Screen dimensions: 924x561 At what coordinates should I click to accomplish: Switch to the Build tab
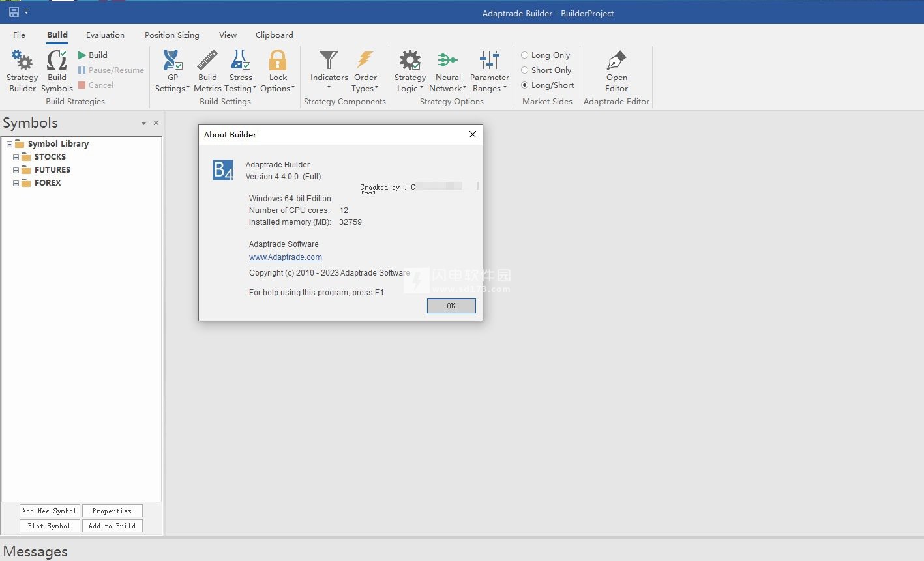(x=57, y=35)
